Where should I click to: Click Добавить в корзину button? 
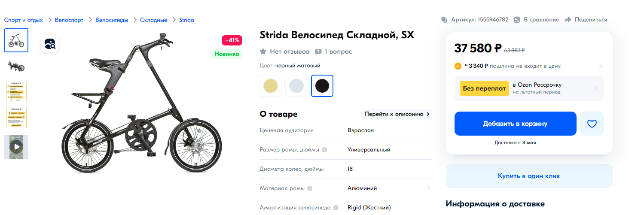[x=515, y=124]
